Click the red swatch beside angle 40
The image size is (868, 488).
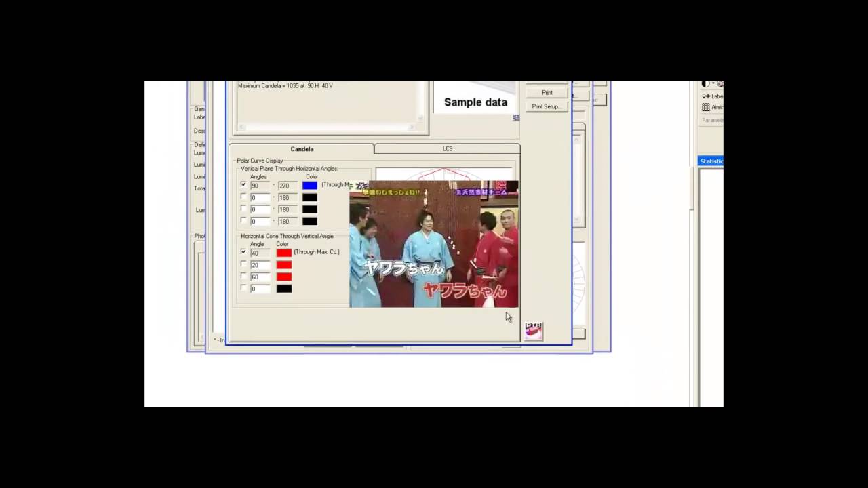[284, 253]
